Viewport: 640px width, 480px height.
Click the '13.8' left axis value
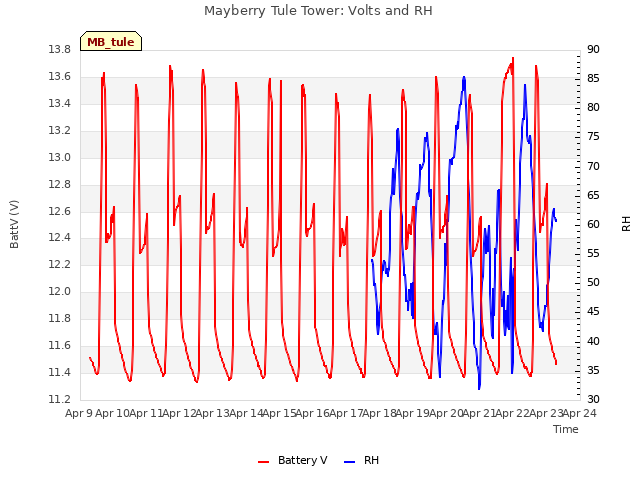click(60, 50)
